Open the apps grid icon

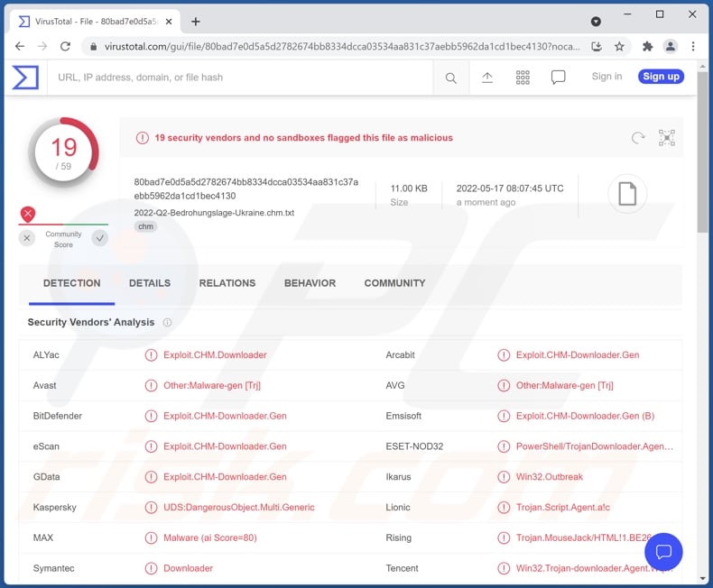(523, 78)
